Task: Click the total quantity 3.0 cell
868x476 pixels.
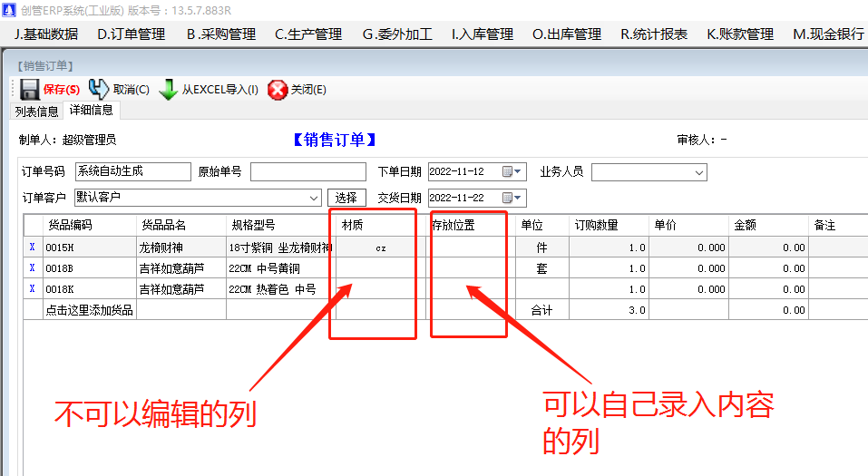Action: [609, 310]
